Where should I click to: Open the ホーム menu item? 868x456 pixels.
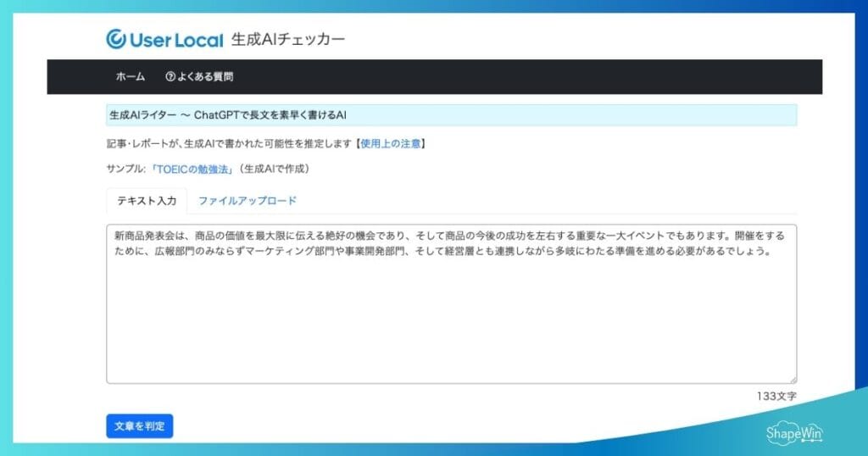(x=130, y=77)
